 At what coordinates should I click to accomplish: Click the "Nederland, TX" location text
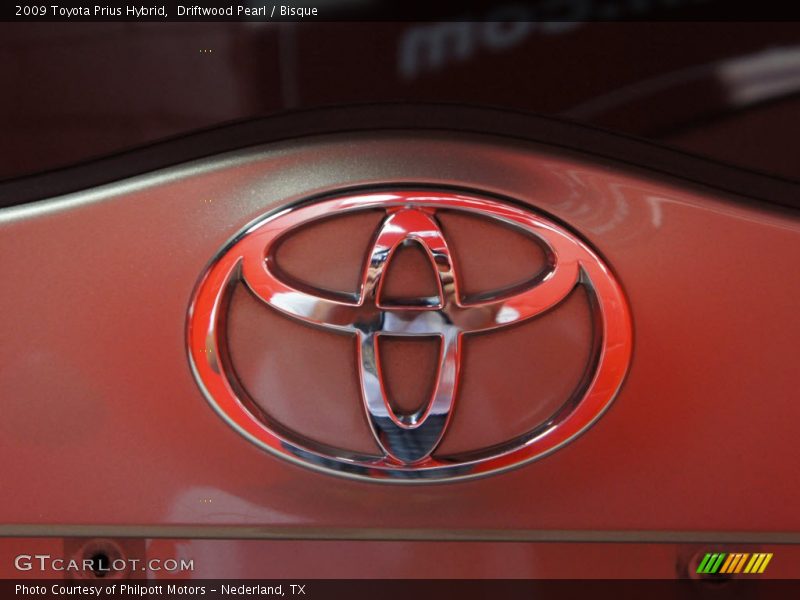click(x=263, y=590)
